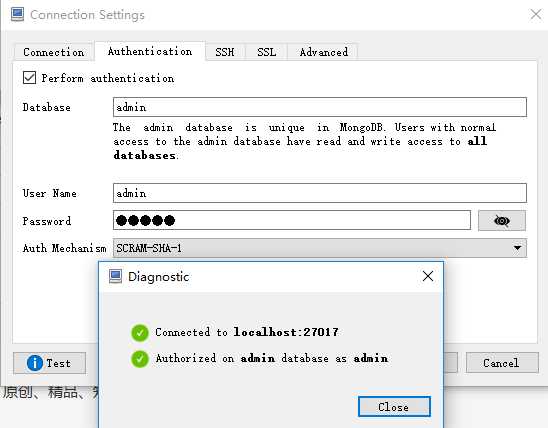The height and width of the screenshot is (428, 548).
Task: Open the Auth Mechanism dropdown arrow
Action: tap(517, 248)
